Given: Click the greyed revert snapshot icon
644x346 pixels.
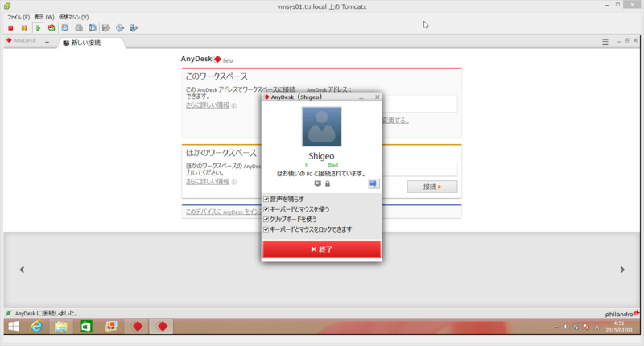Looking at the screenshot, I should pos(79,28).
